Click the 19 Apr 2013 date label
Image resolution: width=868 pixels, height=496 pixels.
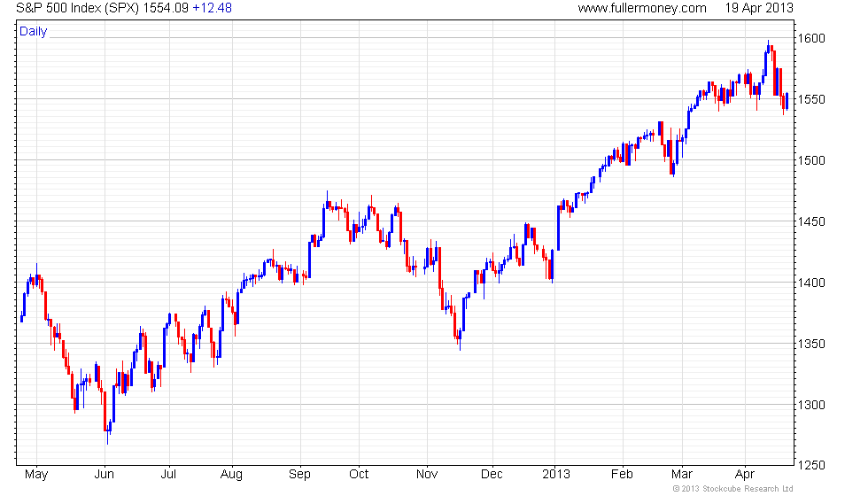(759, 8)
